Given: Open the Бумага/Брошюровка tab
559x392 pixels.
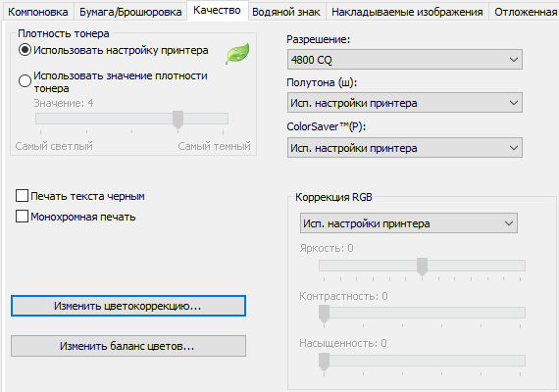Looking at the screenshot, I should pyautogui.click(x=130, y=12).
